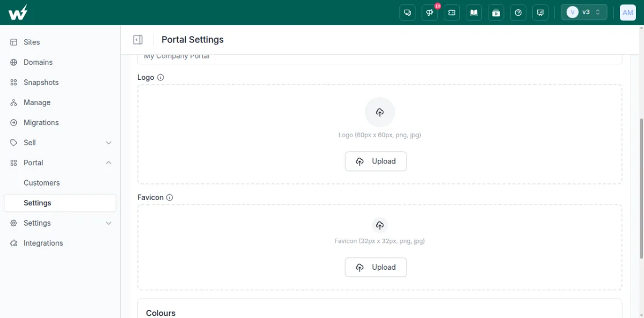Click the Migrations arrow icon
Screen dimensions: 644x318
click(x=14, y=123)
